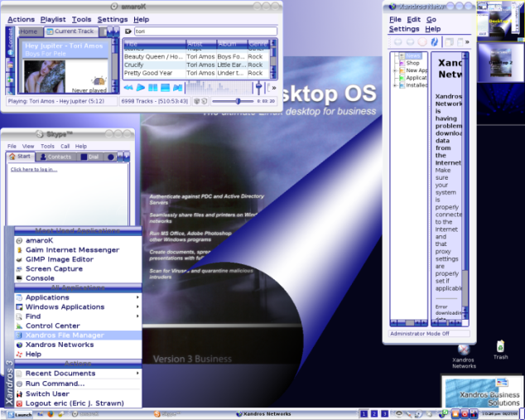
Task: Select Shop in the Xandros Networks tree
Action: tap(412, 63)
